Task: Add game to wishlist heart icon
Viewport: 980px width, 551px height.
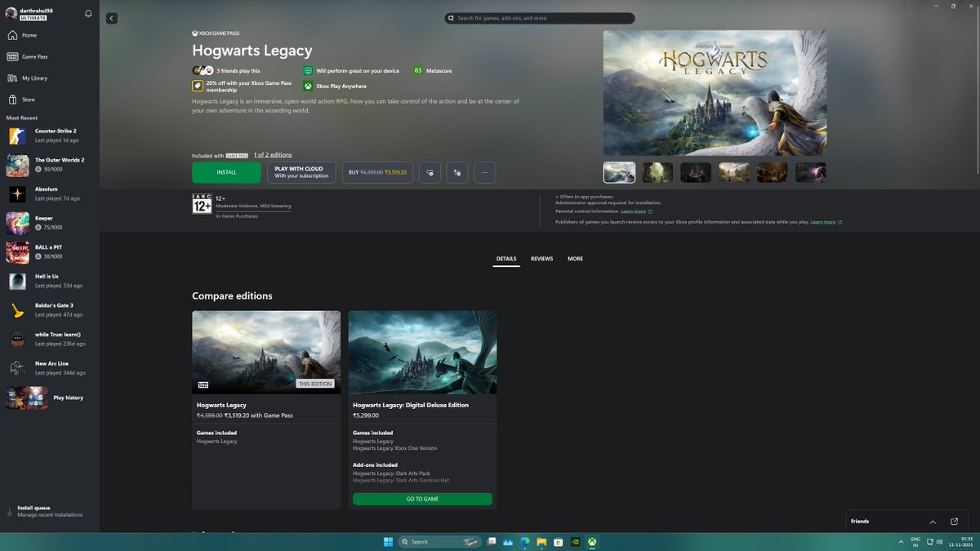Action: (x=430, y=172)
